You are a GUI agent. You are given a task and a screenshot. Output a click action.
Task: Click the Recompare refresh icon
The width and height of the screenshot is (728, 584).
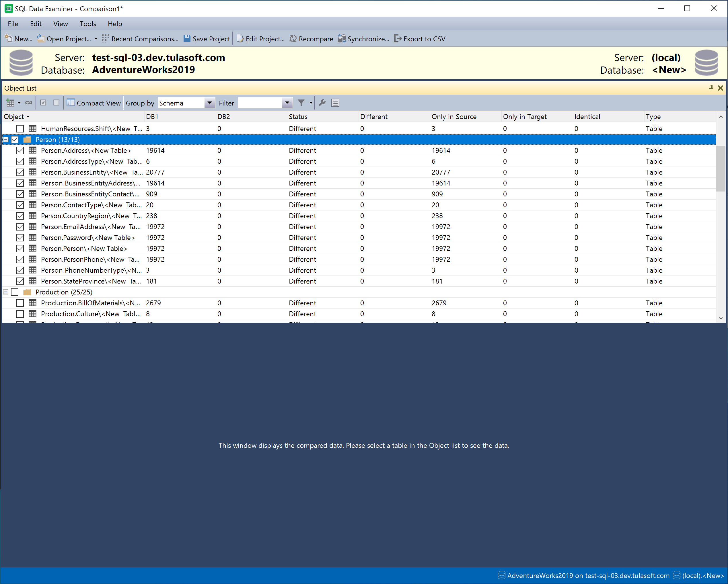point(293,38)
